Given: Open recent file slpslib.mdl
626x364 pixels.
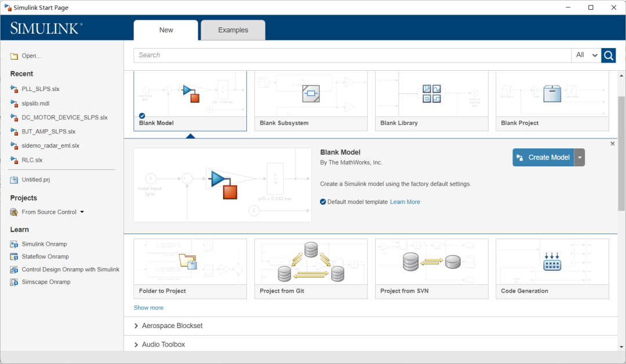Looking at the screenshot, I should click(x=35, y=103).
